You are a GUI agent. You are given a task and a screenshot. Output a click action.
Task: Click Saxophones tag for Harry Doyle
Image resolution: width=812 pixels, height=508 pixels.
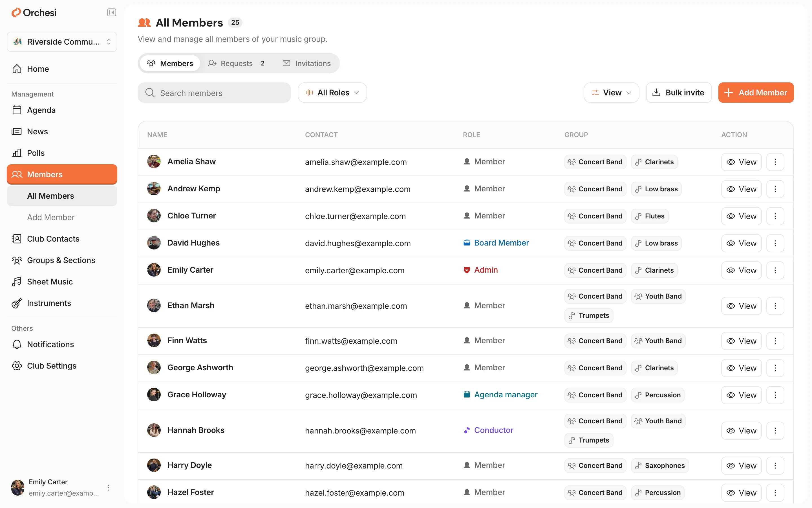pos(660,466)
